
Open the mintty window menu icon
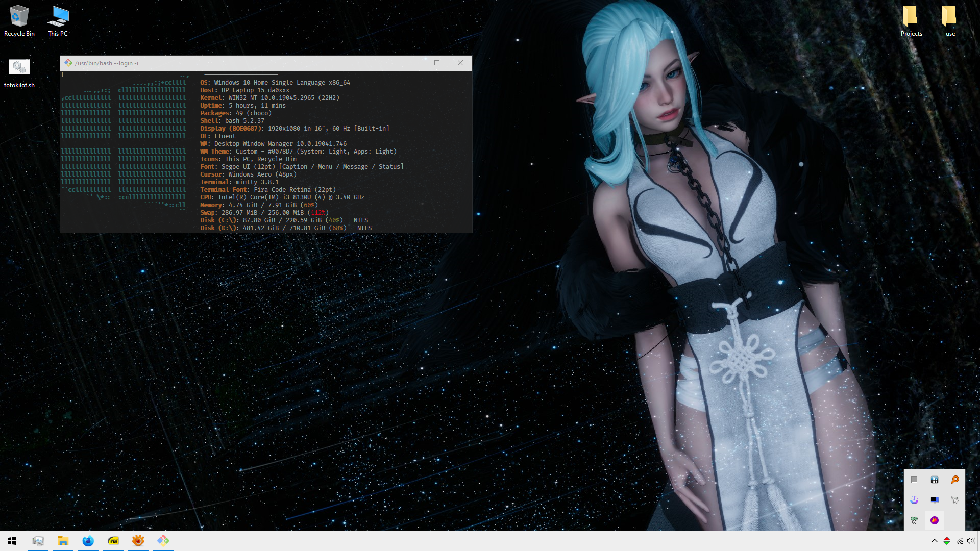click(x=68, y=63)
